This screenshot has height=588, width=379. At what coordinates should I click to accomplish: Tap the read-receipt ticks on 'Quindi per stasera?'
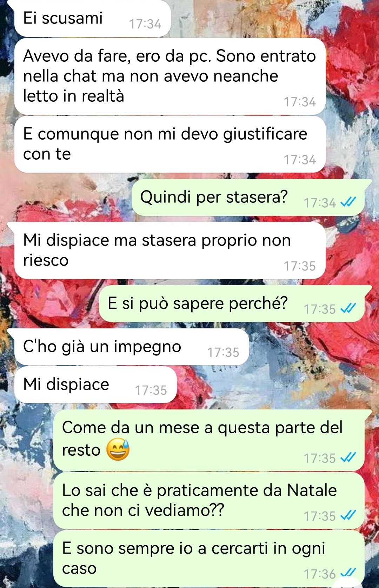click(x=349, y=202)
